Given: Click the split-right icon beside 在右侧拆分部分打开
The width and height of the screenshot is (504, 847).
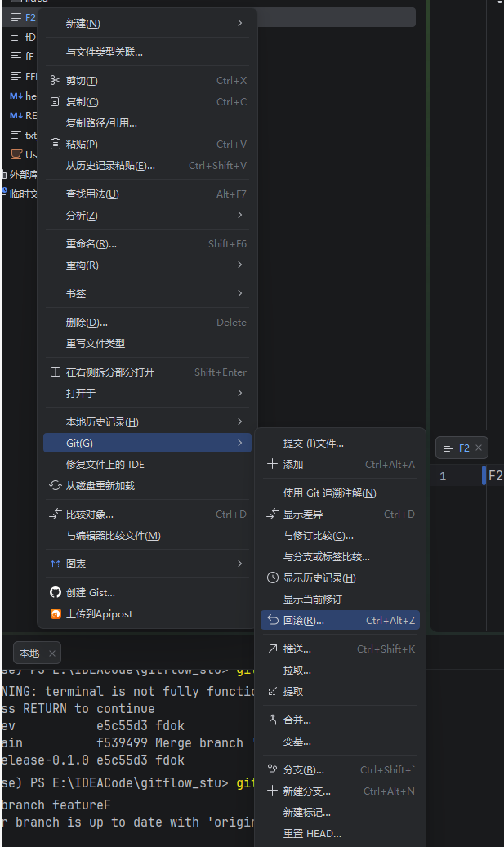Looking at the screenshot, I should [x=55, y=372].
